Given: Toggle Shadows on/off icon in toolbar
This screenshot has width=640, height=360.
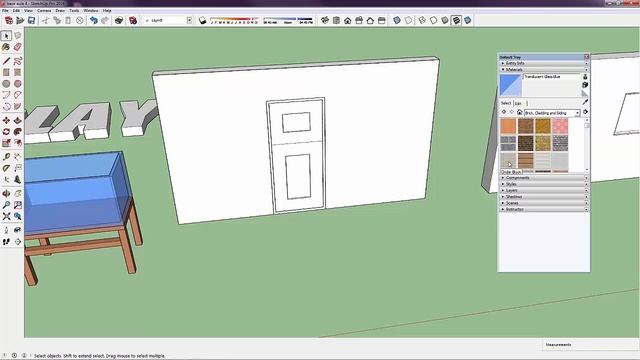Looking at the screenshot, I should pyautogui.click(x=202, y=20).
